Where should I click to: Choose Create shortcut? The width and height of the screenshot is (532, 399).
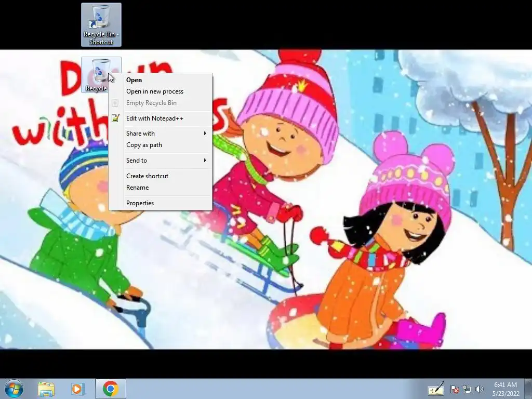(160, 176)
